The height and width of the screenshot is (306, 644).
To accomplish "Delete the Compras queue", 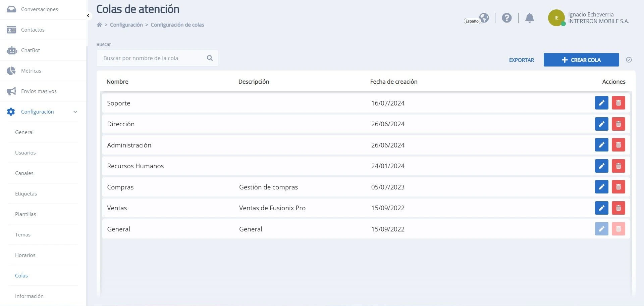I will [618, 187].
